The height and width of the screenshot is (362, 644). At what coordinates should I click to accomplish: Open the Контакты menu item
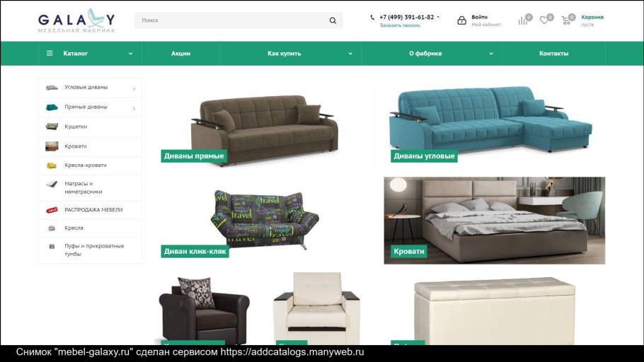(553, 53)
